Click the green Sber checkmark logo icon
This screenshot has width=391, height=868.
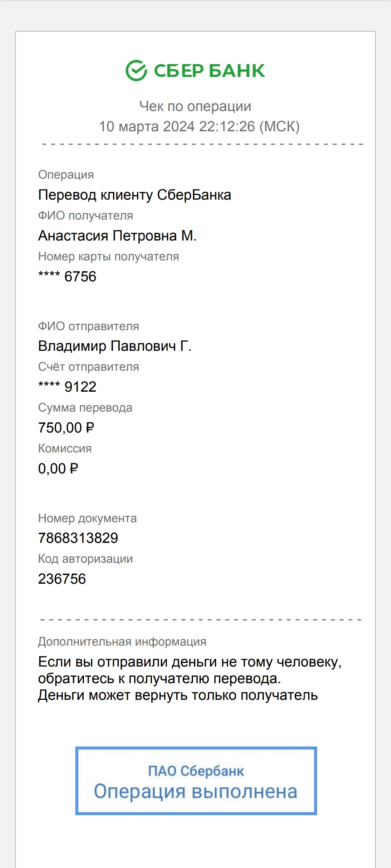point(136,71)
